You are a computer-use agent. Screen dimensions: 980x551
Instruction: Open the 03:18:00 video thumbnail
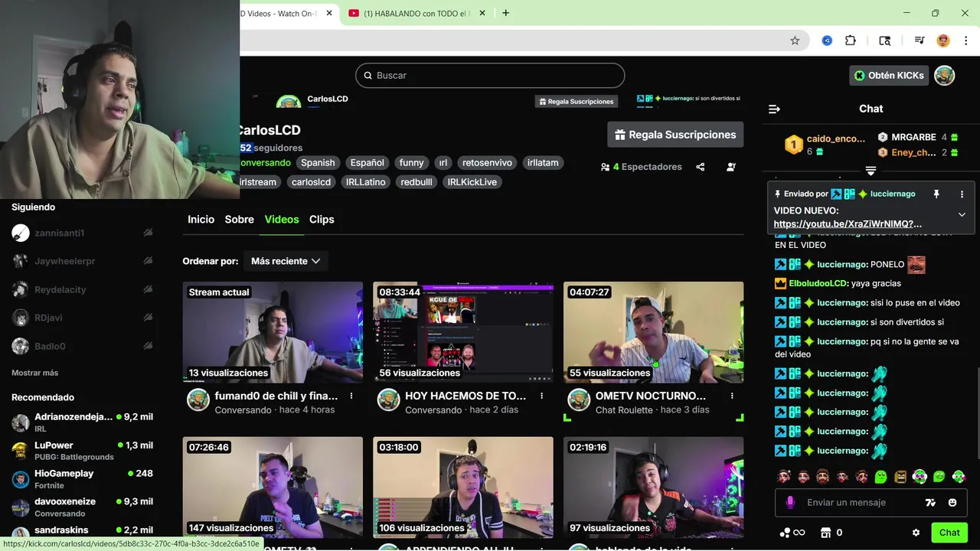point(463,487)
